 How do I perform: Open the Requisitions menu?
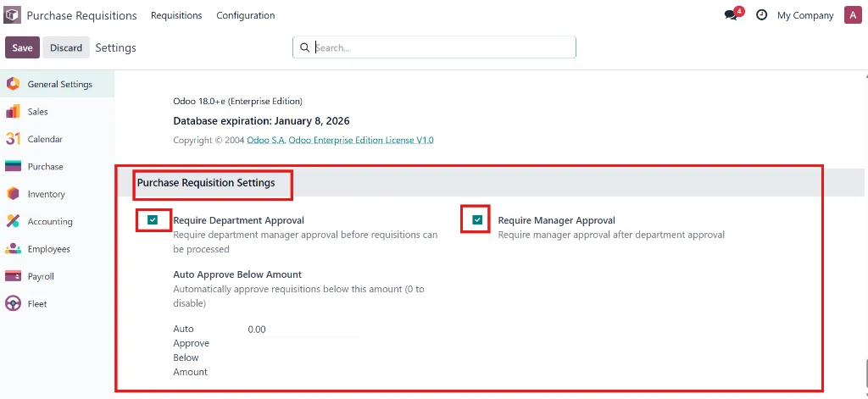point(176,15)
